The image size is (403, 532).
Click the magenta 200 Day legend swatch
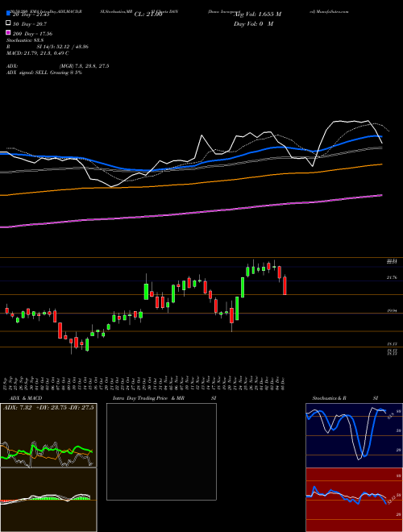8,33
